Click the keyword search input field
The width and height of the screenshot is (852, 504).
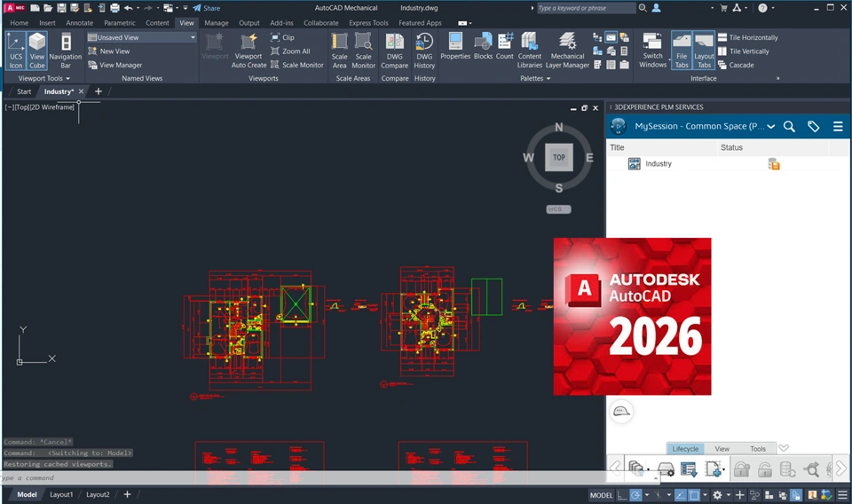586,8
